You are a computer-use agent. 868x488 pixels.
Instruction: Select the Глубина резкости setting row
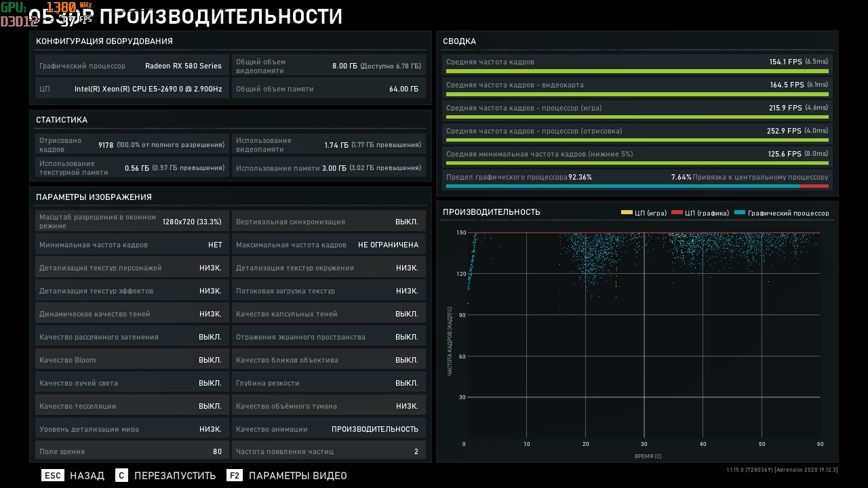click(328, 383)
